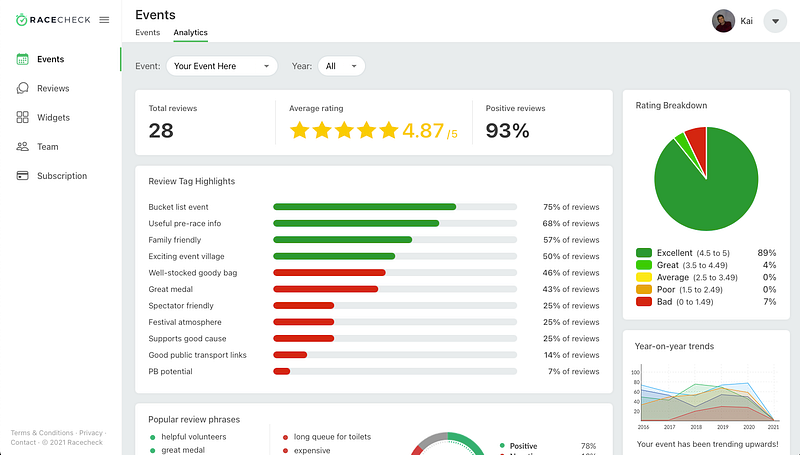Click Kai's profile avatar
The width and height of the screenshot is (800, 455).
click(723, 21)
